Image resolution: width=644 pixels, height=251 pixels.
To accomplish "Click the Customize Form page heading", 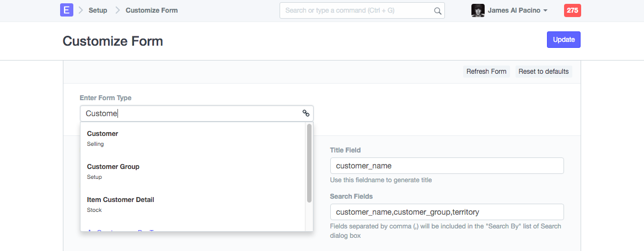I will (x=112, y=41).
